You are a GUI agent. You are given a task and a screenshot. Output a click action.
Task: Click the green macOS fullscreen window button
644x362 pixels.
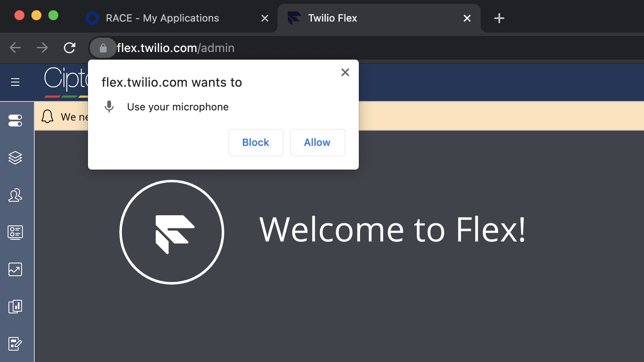(53, 15)
